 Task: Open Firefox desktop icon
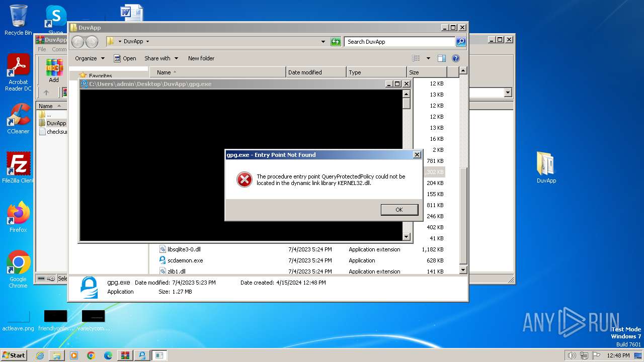click(x=18, y=217)
